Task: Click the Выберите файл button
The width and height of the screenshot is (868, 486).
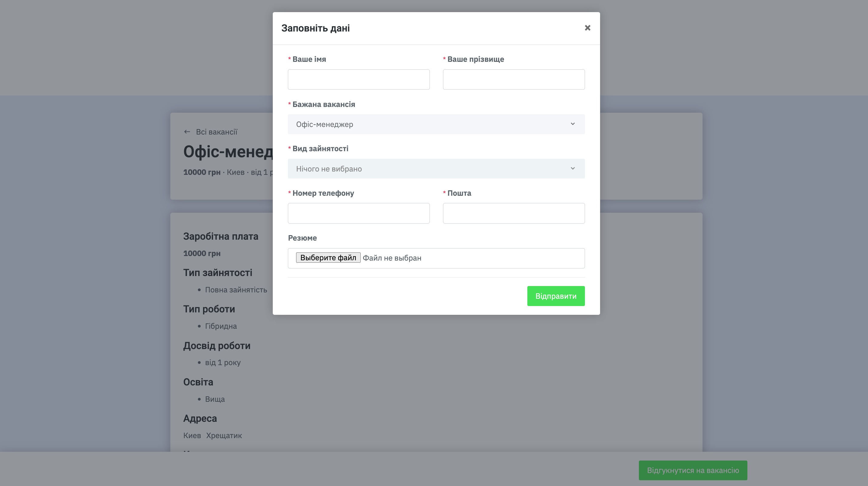Action: point(328,258)
